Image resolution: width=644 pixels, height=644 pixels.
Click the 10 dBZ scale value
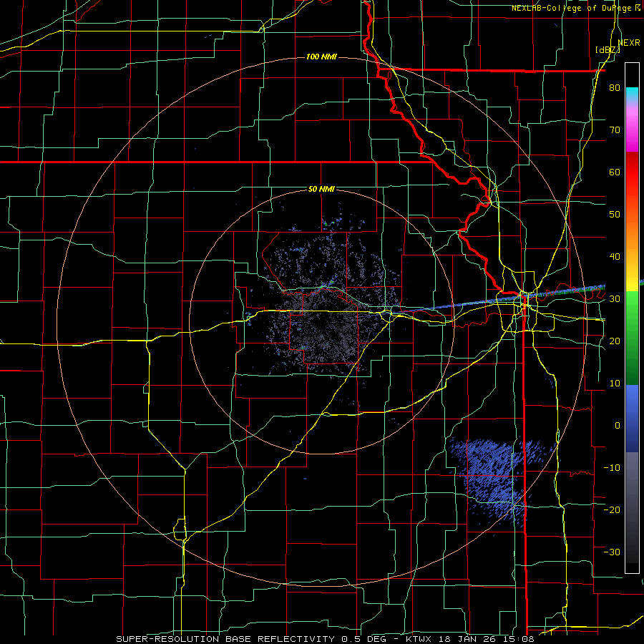pyautogui.click(x=615, y=384)
